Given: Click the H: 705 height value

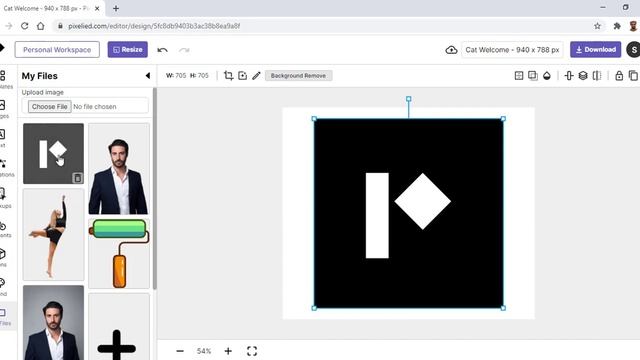Looking at the screenshot, I should point(199,76).
